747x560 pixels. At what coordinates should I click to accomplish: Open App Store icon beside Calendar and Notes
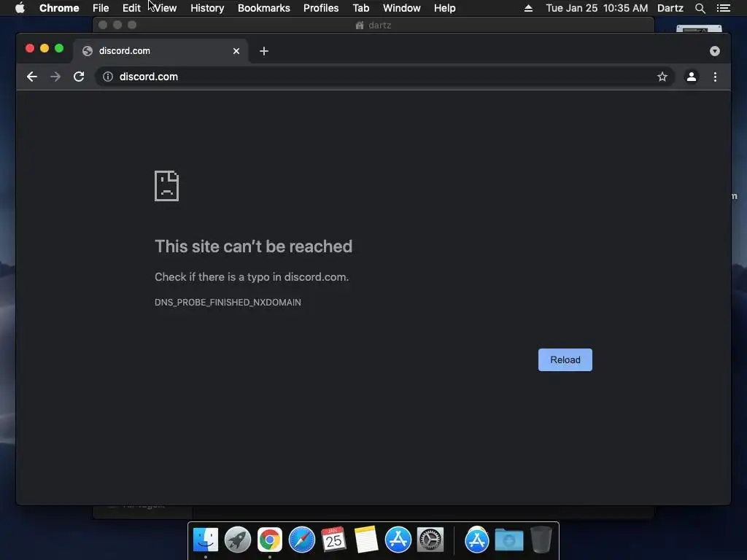click(x=398, y=540)
